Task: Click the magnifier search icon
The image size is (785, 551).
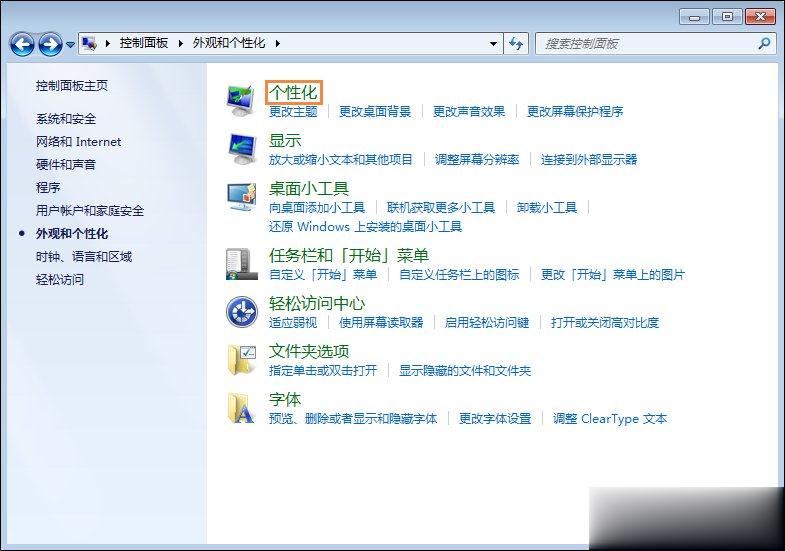Action: 764,44
